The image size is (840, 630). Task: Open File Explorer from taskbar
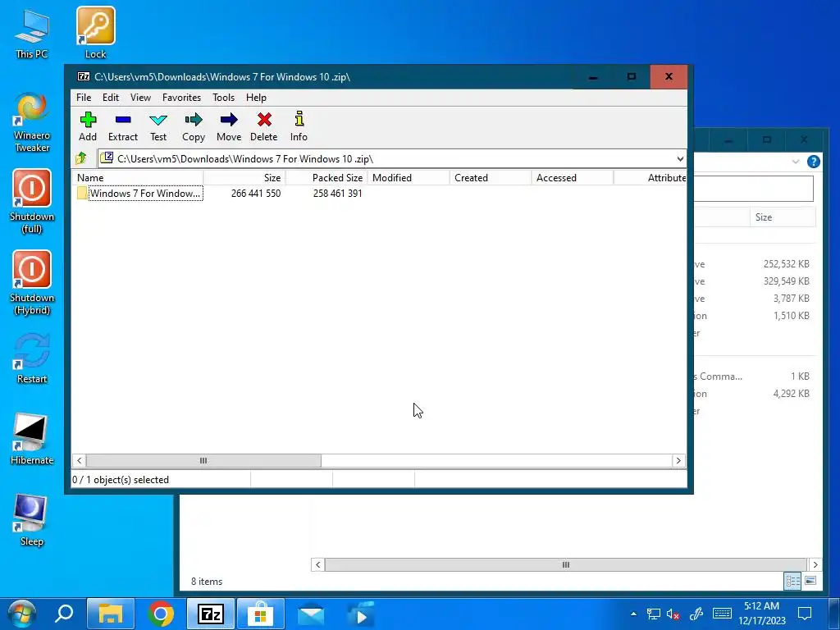point(111,614)
